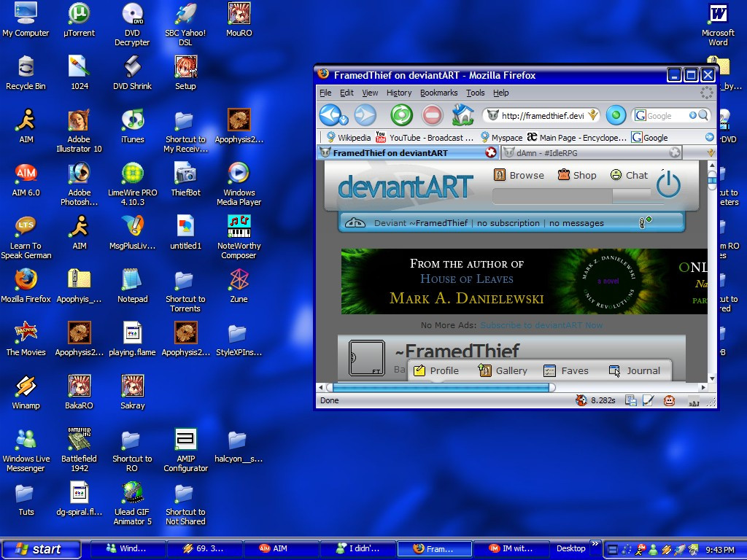Image resolution: width=747 pixels, height=560 pixels.
Task: Select the Ulead GIF Animator 5 icon
Action: click(133, 503)
